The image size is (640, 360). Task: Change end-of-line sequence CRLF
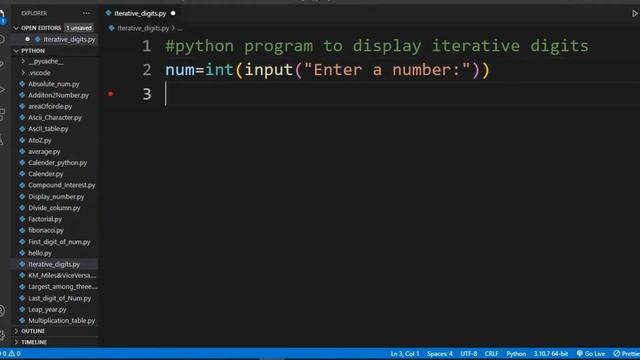491,353
